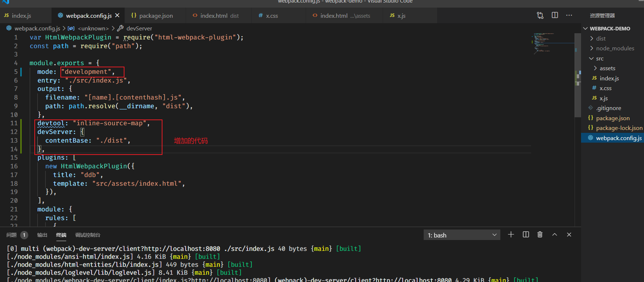Screen dimensions: 644x282
Task: Close the terminal panel
Action: (x=569, y=235)
